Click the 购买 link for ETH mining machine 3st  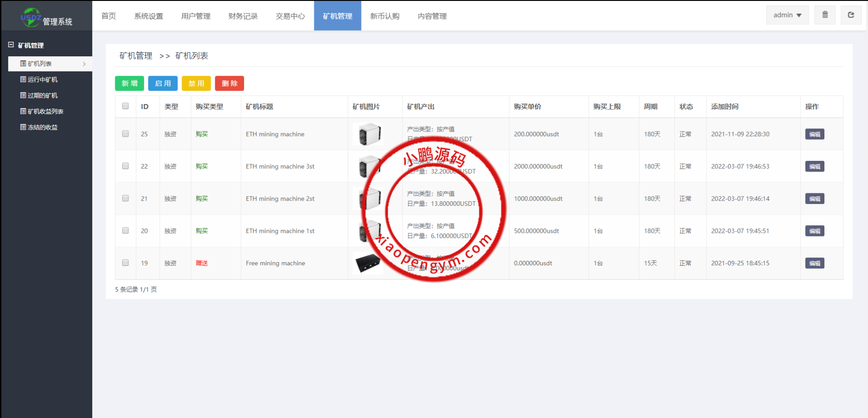click(202, 166)
